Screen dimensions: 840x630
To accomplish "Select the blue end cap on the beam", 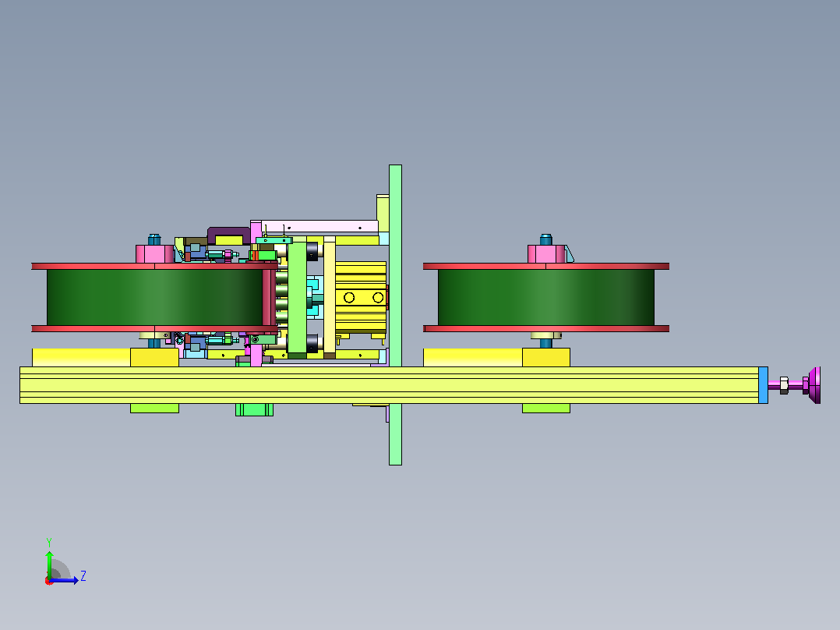I will click(764, 385).
